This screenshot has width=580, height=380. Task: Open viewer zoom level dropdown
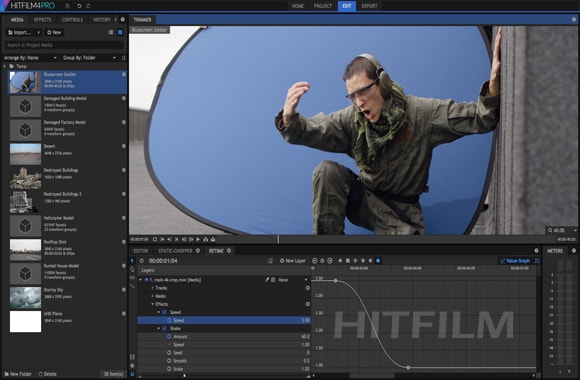coord(562,231)
